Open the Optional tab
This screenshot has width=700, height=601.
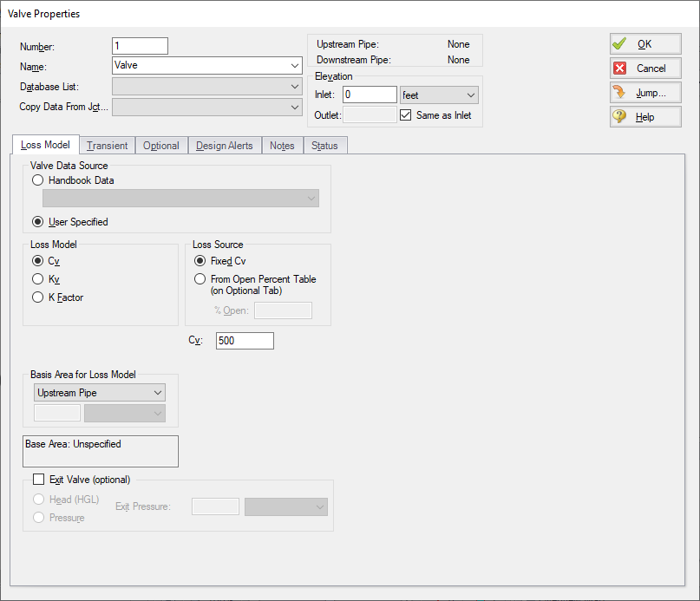pos(161,145)
